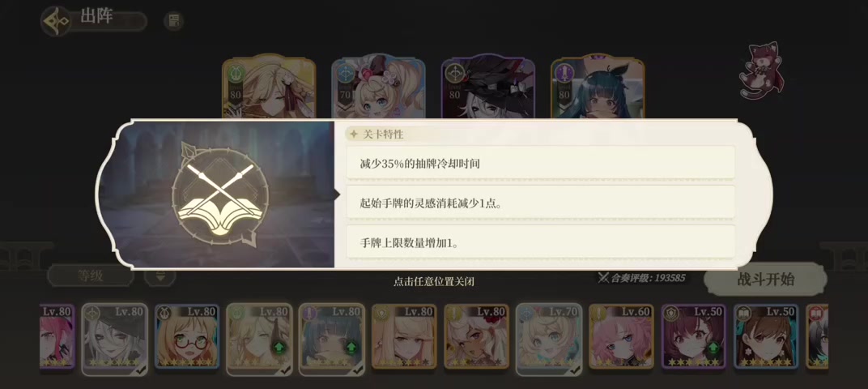This screenshot has width=868, height=389.
Task: Choose the pink-haired Lv.60 roster character
Action: 622,336
